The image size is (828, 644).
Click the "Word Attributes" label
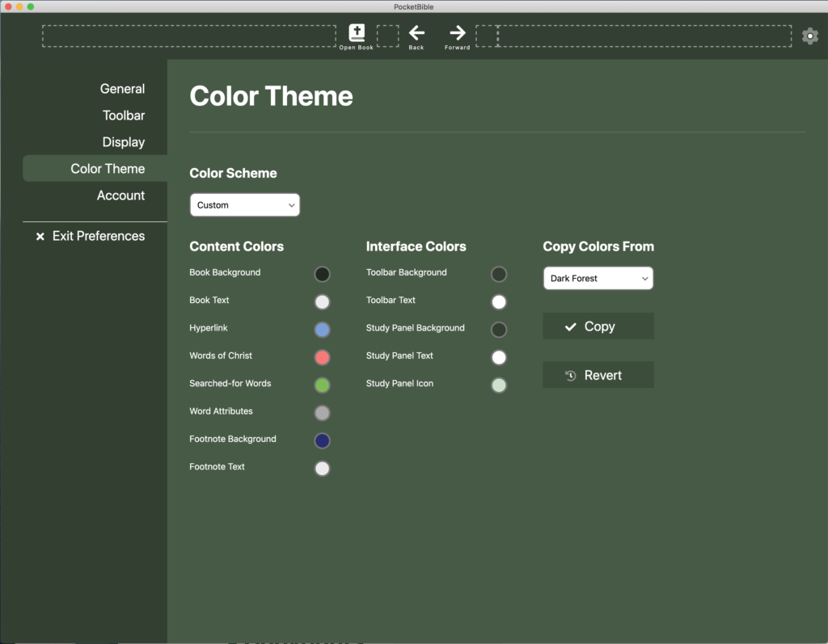[x=222, y=411]
